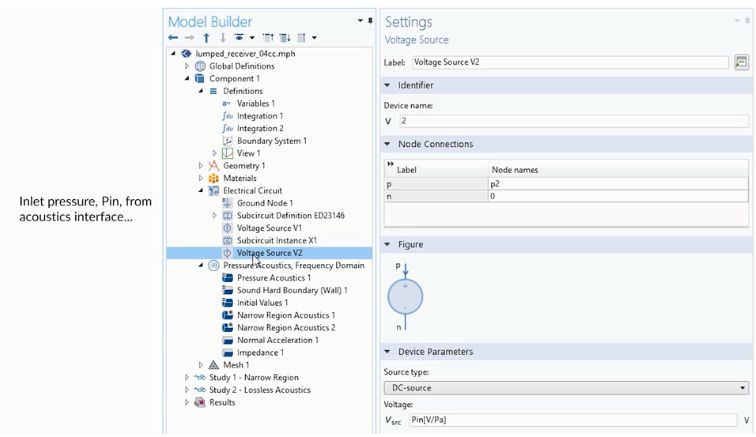
Task: Click the Mesh 1 triangle icon
Action: pyautogui.click(x=214, y=365)
